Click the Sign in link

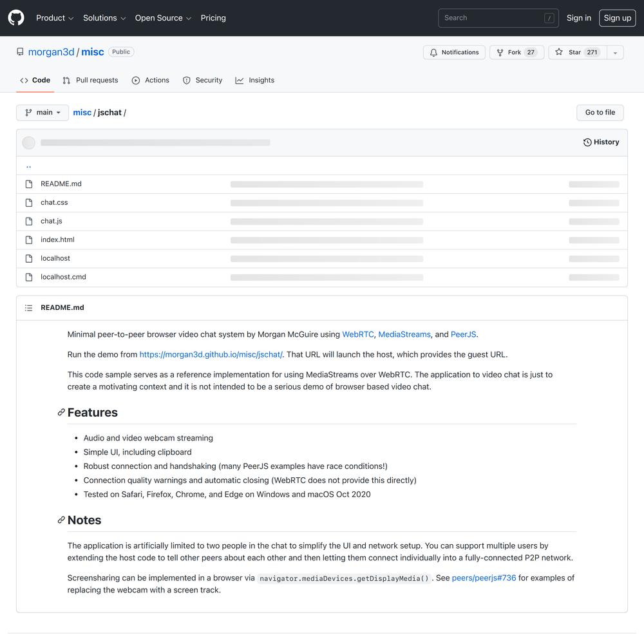point(579,18)
